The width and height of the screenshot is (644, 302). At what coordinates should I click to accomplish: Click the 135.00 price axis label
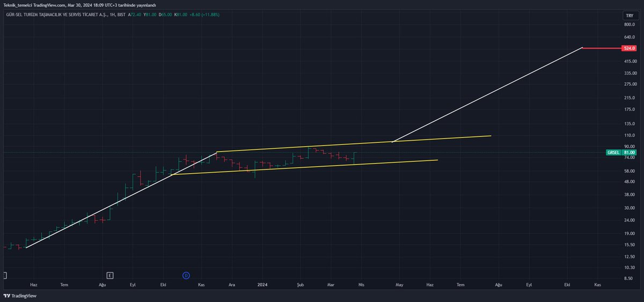click(630, 124)
